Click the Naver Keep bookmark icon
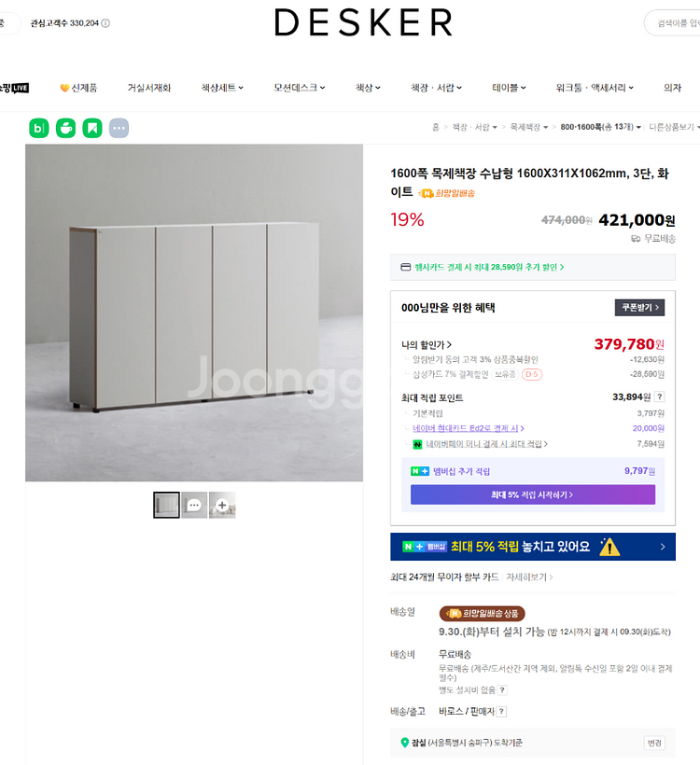 (92, 129)
